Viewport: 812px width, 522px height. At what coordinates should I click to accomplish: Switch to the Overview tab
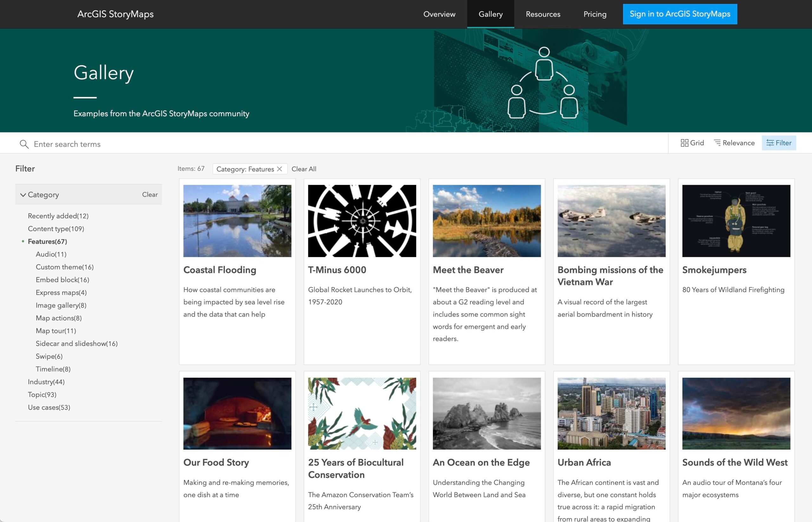(x=439, y=14)
